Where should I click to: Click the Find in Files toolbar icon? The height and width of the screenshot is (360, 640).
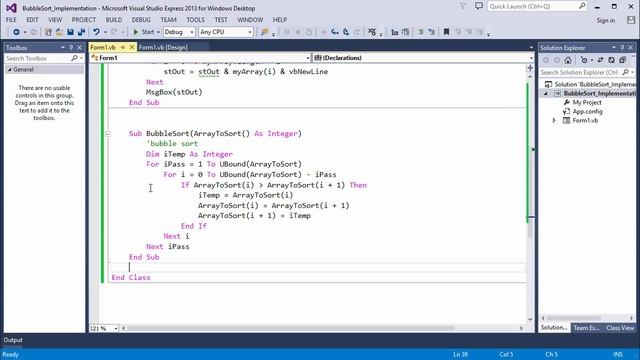264,32
